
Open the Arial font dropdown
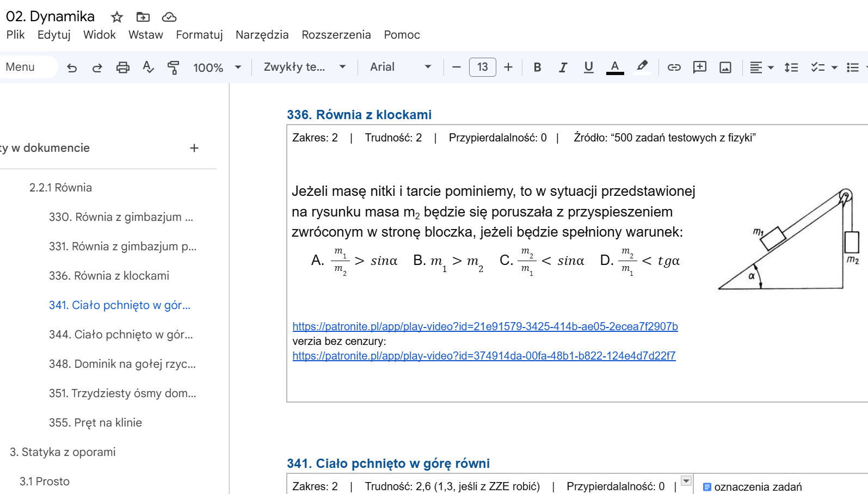401,67
